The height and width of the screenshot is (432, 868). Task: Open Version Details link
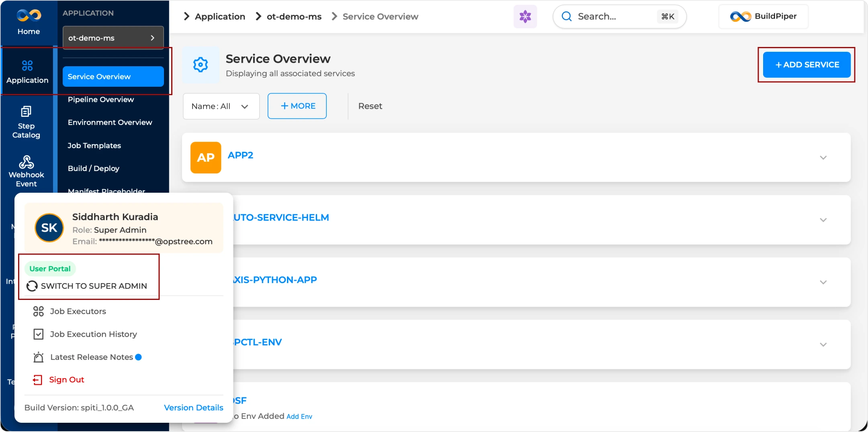tap(193, 408)
